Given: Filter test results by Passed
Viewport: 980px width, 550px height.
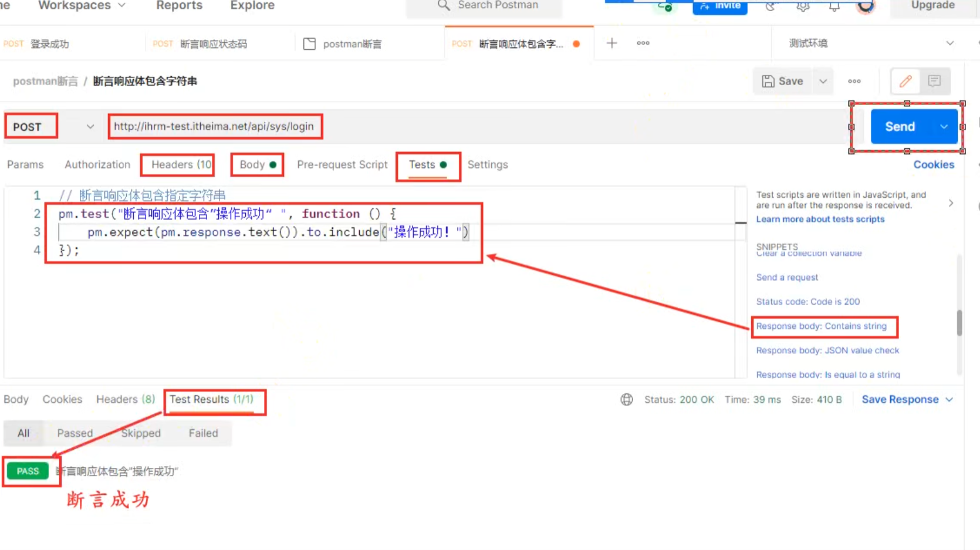Looking at the screenshot, I should (75, 433).
